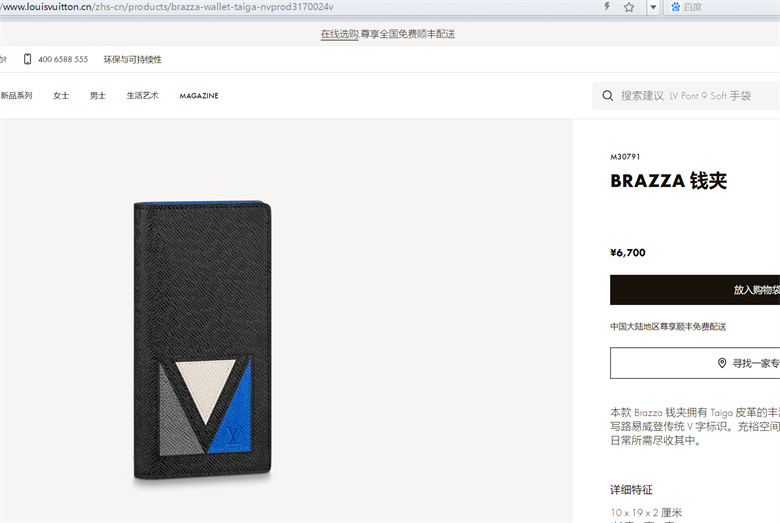Open the 生活艺术 menu
This screenshot has width=780, height=523.
pos(142,96)
